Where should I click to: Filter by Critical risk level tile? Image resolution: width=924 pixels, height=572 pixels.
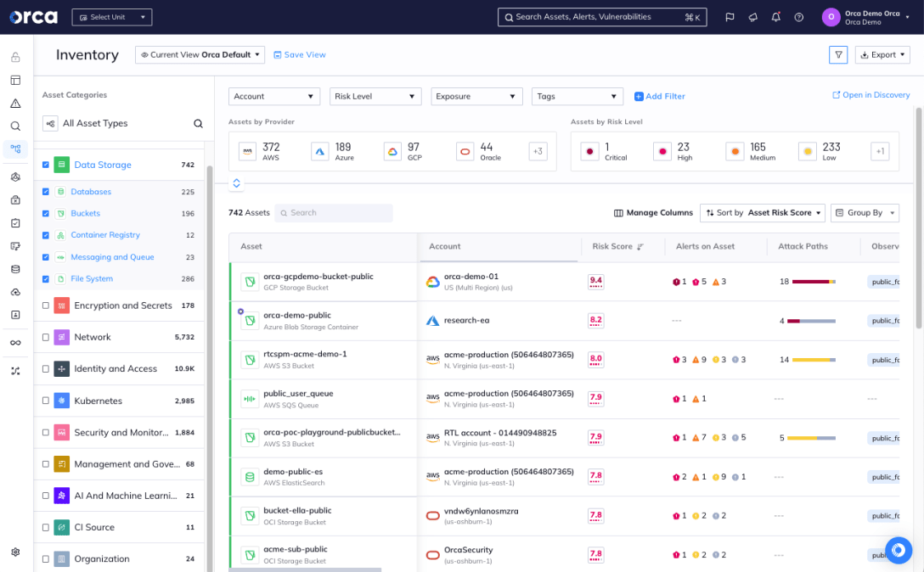tap(605, 151)
